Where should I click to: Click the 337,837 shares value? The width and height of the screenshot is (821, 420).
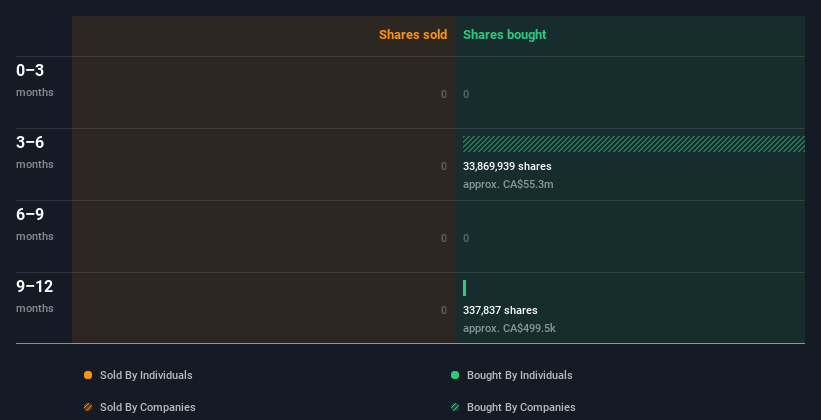coord(500,310)
